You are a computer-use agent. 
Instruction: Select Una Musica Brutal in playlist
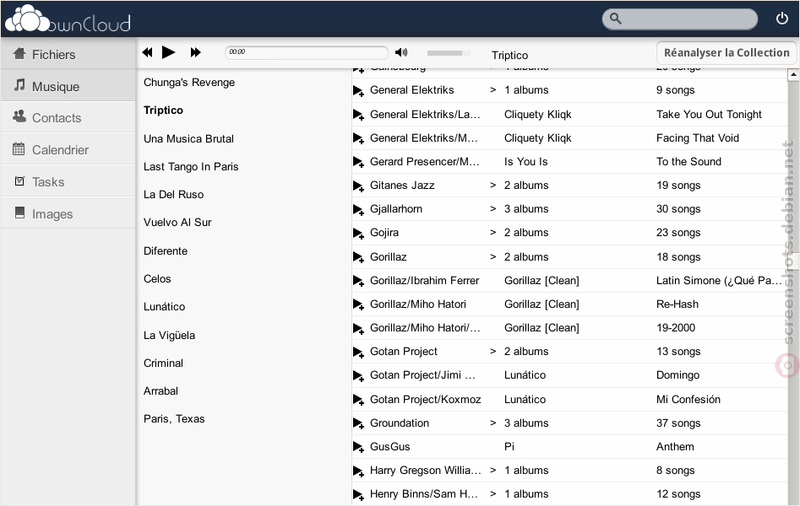point(188,139)
